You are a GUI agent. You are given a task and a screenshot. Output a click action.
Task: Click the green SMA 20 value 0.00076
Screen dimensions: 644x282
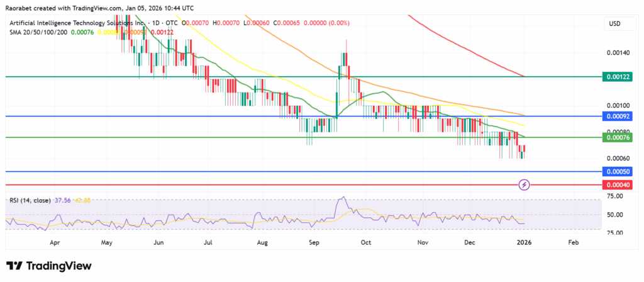pyautogui.click(x=84, y=33)
